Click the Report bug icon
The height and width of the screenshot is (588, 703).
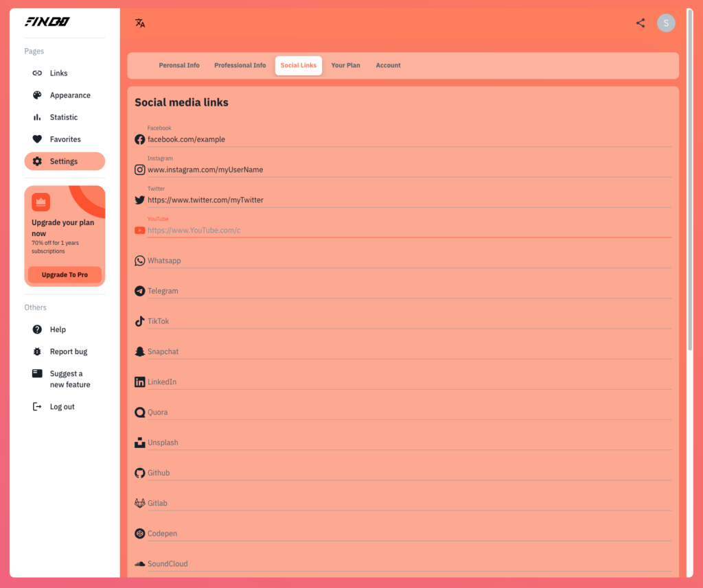coord(37,351)
